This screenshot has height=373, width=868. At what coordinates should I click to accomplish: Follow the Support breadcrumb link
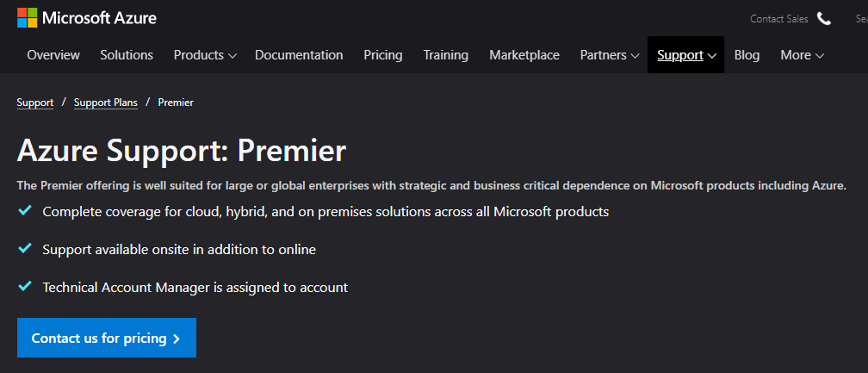pos(35,103)
